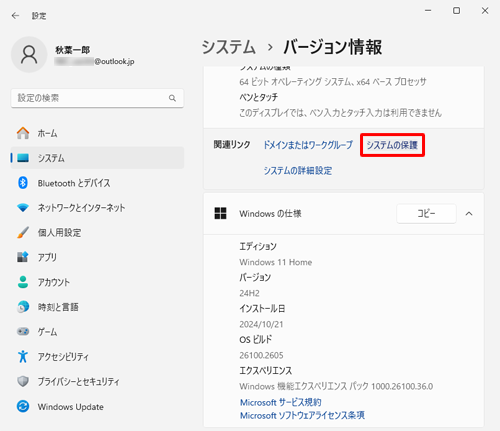Open システムの詳細設定 link
This screenshot has height=431, width=500.
(298, 170)
